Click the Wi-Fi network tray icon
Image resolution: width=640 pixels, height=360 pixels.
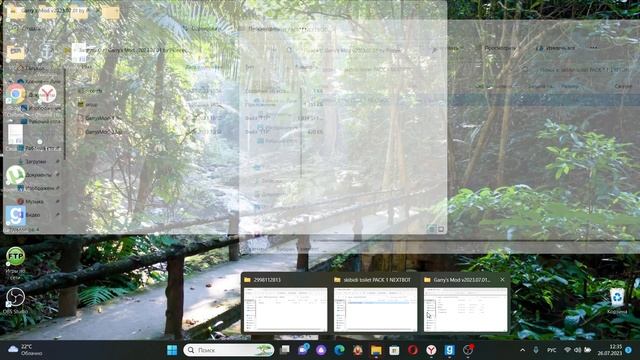(x=567, y=350)
